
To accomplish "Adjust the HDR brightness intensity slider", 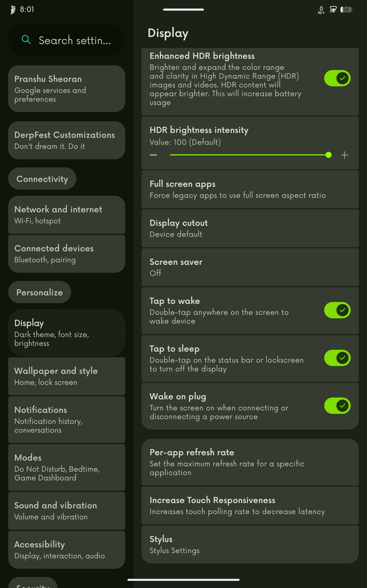I will coord(249,155).
